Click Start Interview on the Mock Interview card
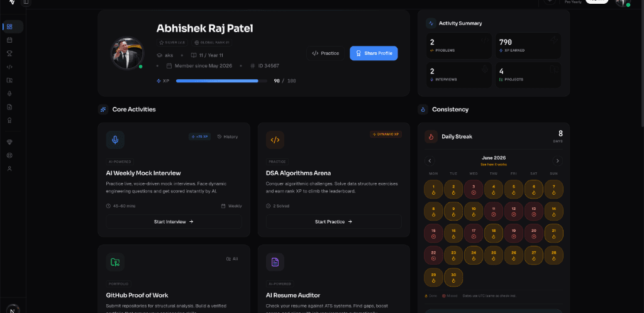Image resolution: width=644 pixels, height=313 pixels. [x=174, y=221]
